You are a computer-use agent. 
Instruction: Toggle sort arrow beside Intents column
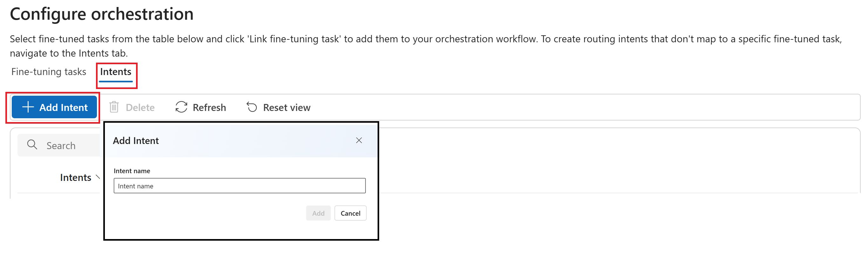98,177
